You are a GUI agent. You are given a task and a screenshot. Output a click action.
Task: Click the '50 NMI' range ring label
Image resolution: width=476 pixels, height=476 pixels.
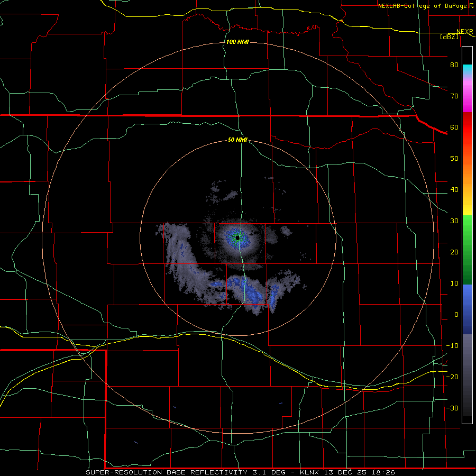(237, 140)
